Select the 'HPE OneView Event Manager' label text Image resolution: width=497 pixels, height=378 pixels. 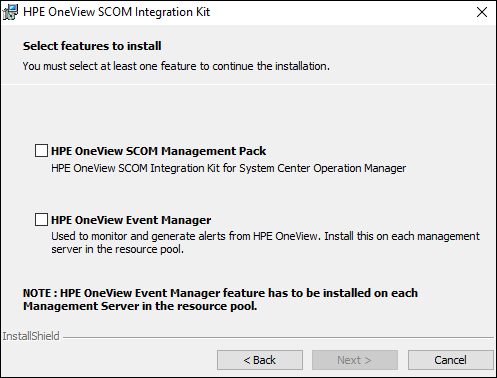(131, 220)
